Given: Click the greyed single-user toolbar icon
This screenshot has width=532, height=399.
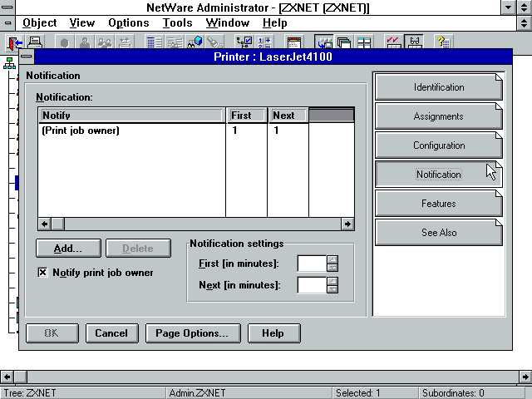Looking at the screenshot, I should pos(85,42).
